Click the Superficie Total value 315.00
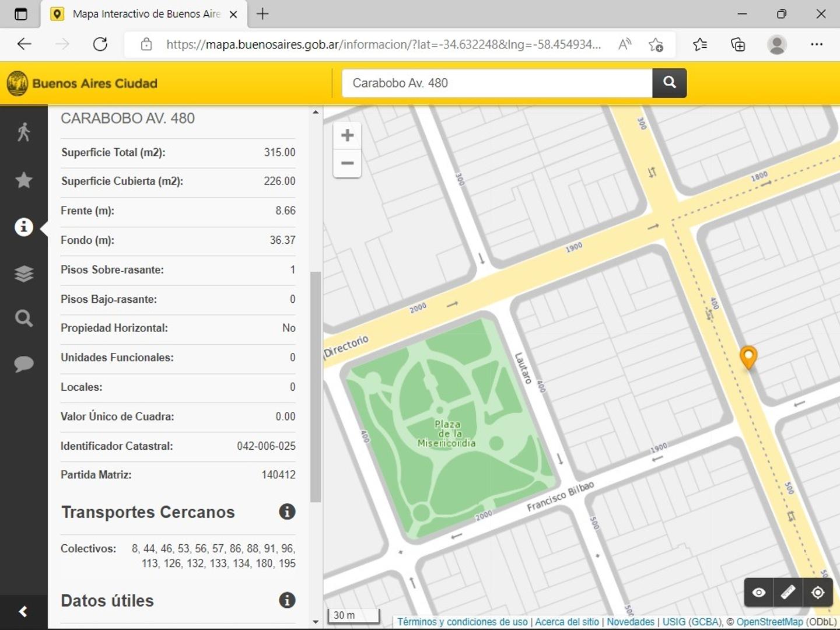The height and width of the screenshot is (630, 840). click(x=279, y=152)
